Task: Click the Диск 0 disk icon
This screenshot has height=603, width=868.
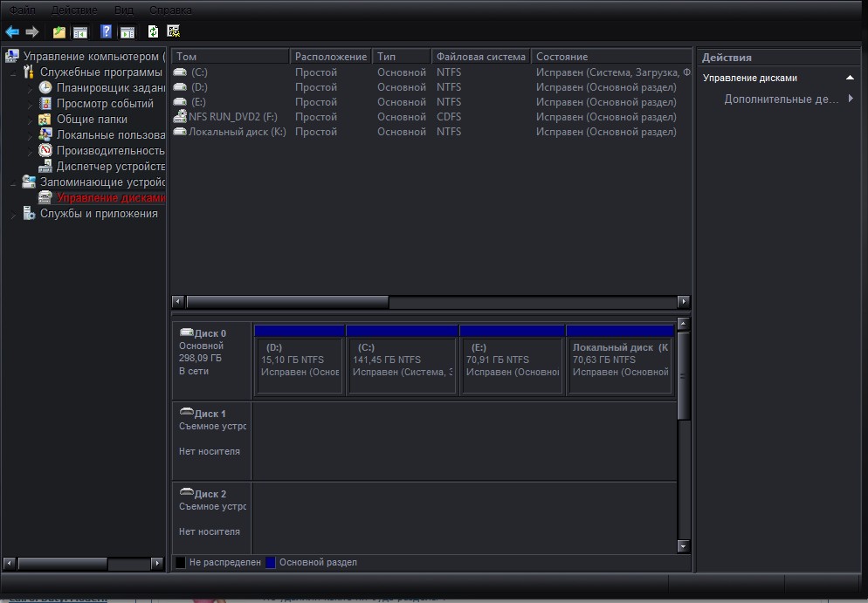Action: 187,332
